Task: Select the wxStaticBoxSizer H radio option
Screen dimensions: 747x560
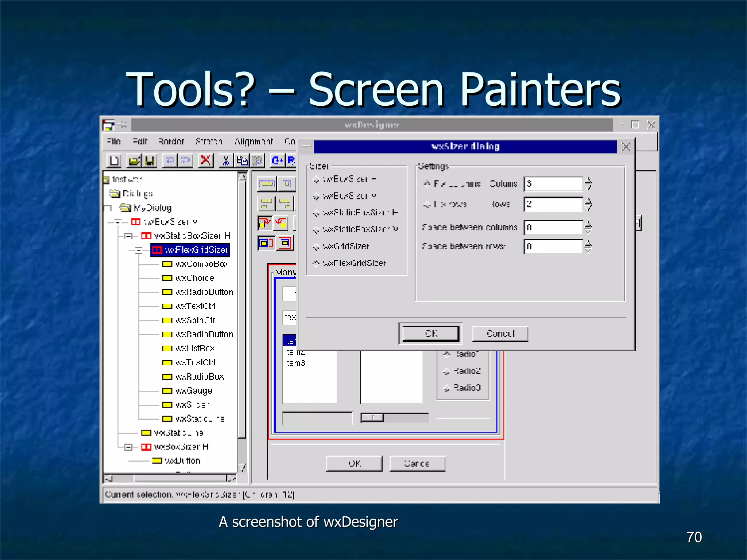Action: pyautogui.click(x=316, y=213)
